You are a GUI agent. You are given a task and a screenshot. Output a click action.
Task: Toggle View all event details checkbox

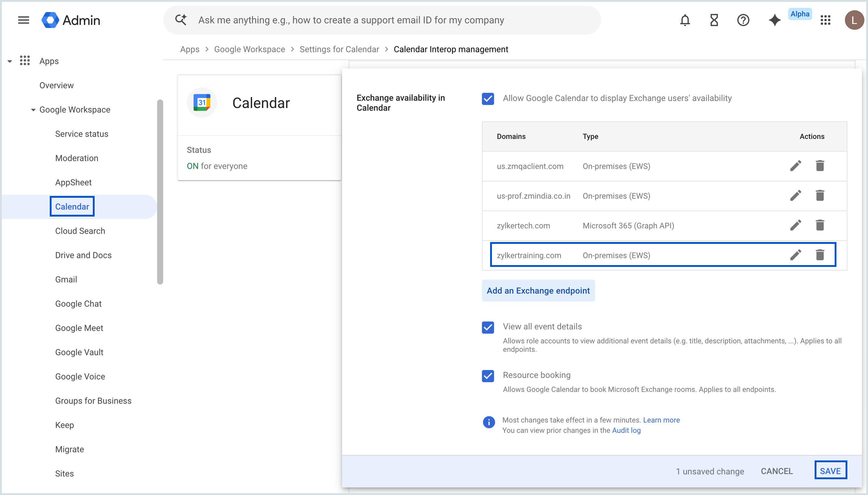click(x=488, y=327)
